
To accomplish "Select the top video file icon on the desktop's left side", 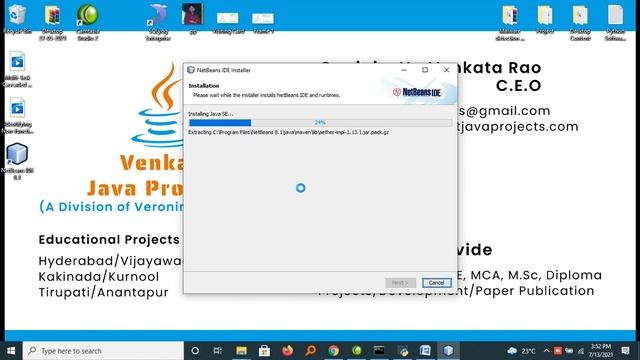I will coord(17,69).
